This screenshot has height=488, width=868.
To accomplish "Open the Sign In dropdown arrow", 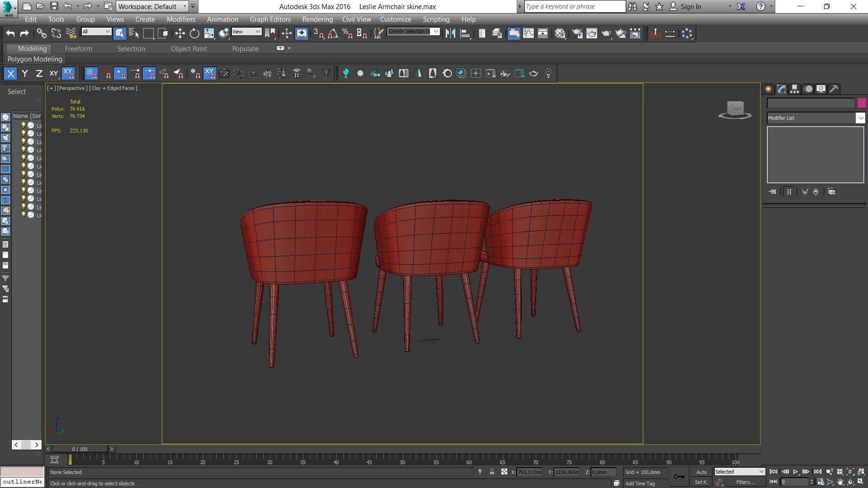I will click(730, 7).
